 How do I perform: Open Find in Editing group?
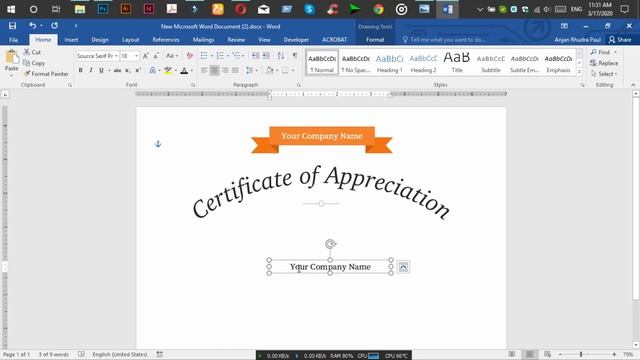point(603,52)
